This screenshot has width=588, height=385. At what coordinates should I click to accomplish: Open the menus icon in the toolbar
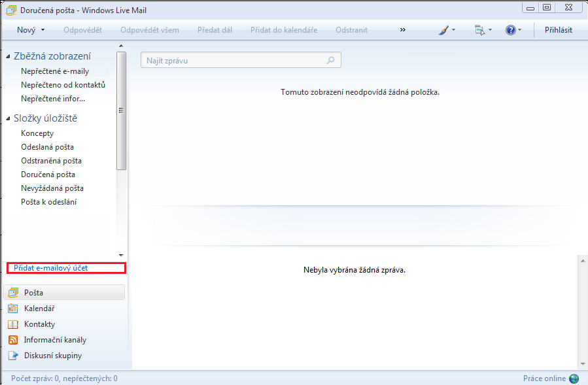click(x=479, y=30)
